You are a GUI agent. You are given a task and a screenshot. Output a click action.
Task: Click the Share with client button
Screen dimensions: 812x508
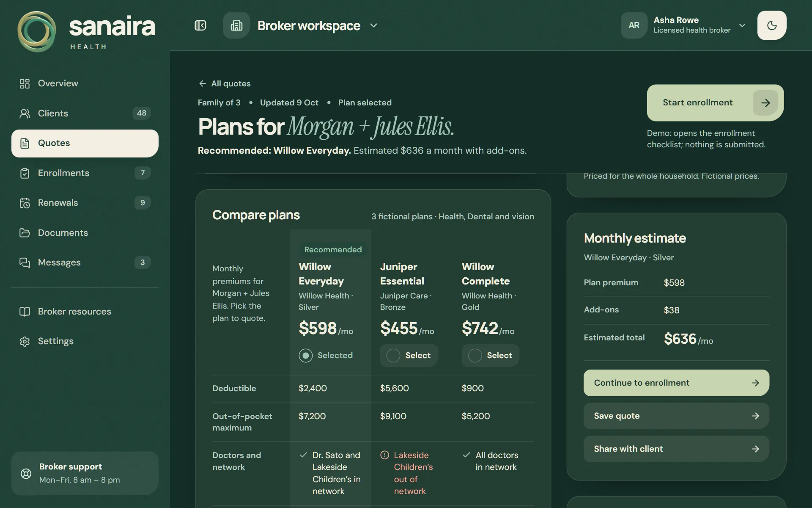[x=676, y=449]
